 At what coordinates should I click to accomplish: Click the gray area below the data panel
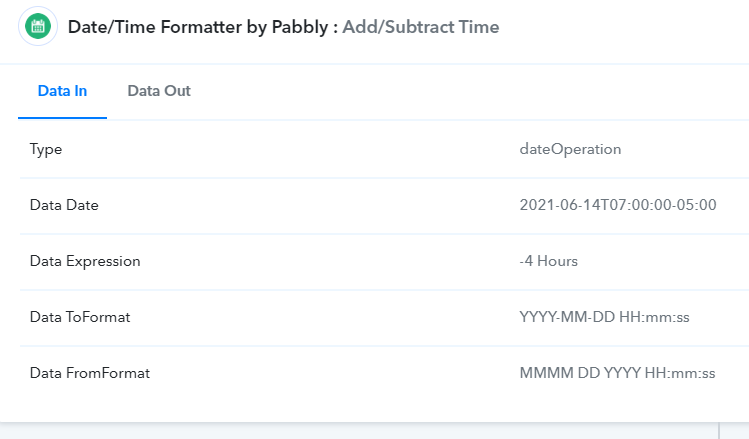click(358, 431)
